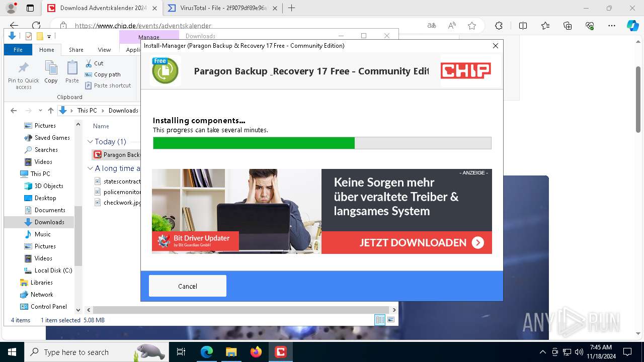This screenshot has width=644, height=362.
Task: Click Copy path in Clipboard group
Action: click(x=103, y=74)
